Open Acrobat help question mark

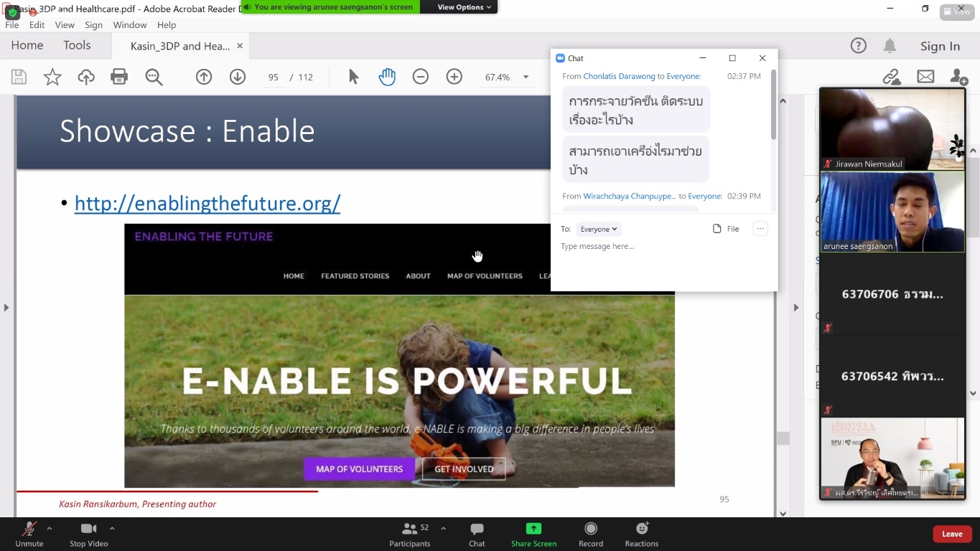(859, 46)
